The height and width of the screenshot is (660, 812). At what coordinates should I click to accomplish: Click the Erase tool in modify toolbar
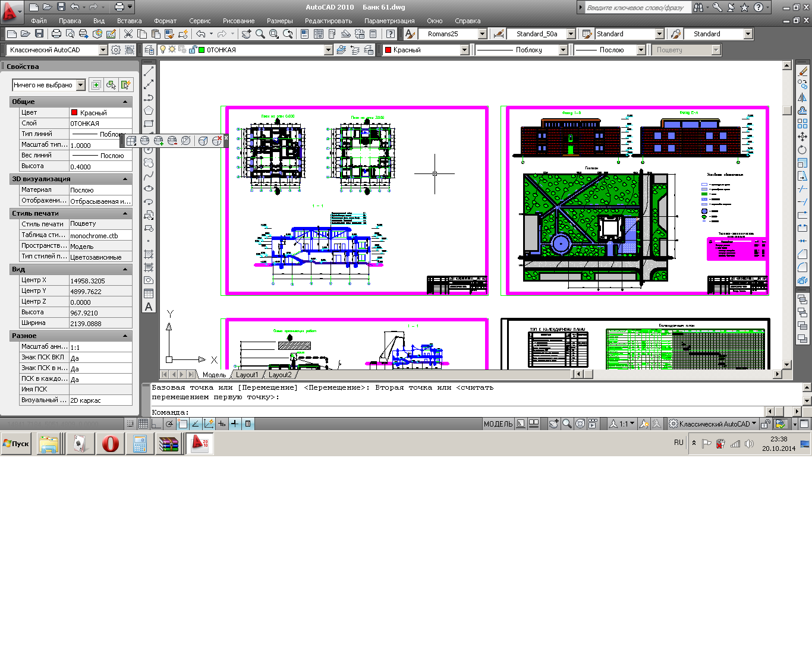802,71
